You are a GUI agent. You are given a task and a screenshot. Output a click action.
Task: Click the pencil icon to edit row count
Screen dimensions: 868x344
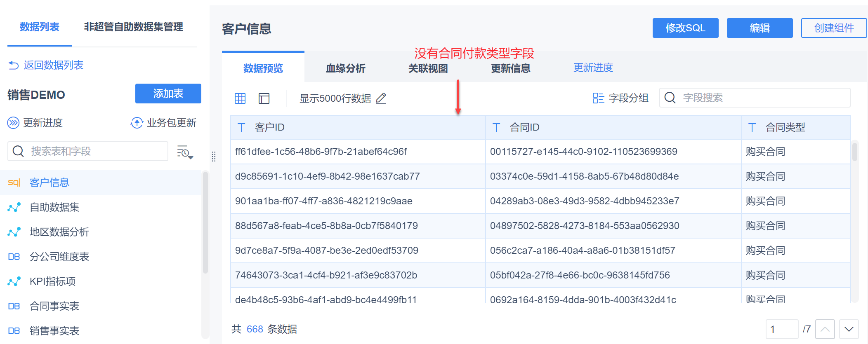[381, 98]
